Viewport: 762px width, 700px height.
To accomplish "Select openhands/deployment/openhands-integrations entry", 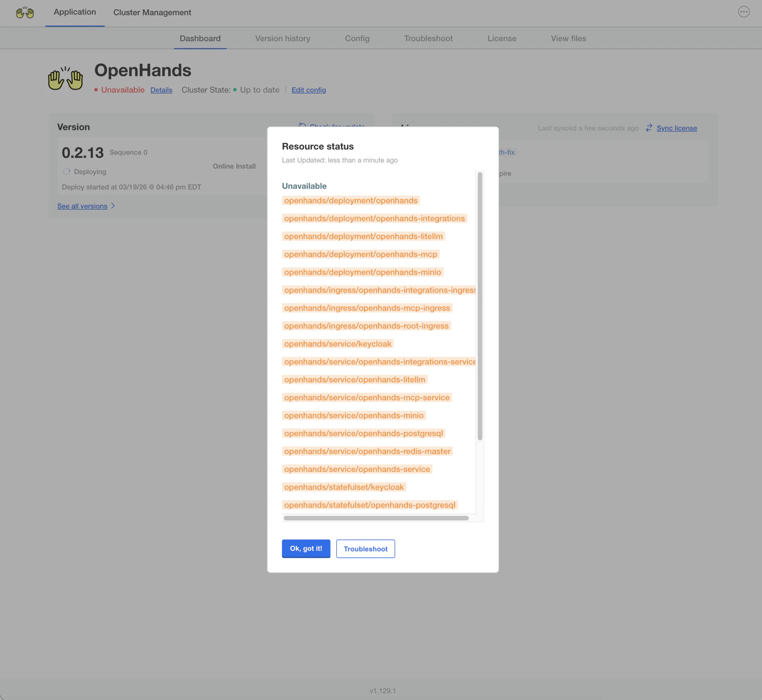I will tap(374, 218).
